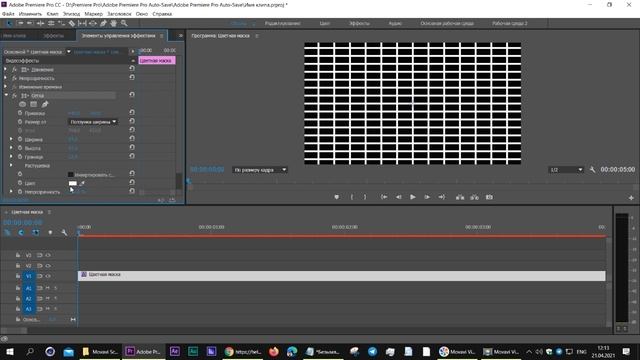Toggle animation stopwatch for Цвет
640x360 pixels.
(x=20, y=182)
